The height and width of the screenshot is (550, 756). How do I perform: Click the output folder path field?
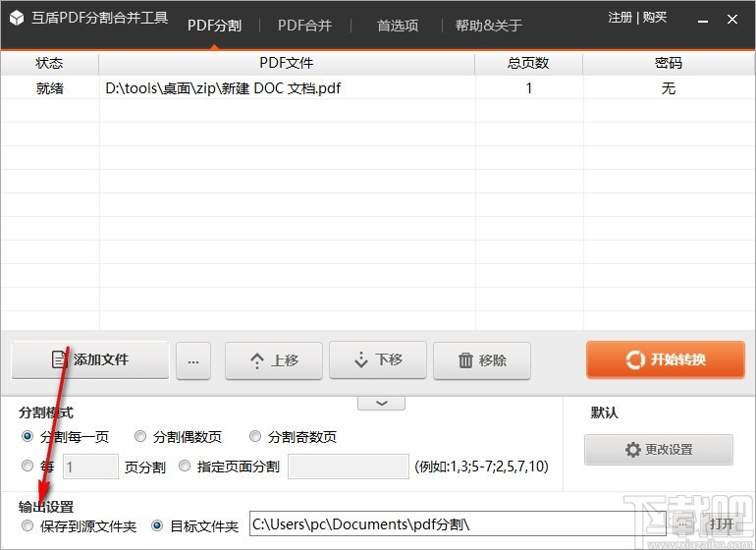pyautogui.click(x=458, y=523)
